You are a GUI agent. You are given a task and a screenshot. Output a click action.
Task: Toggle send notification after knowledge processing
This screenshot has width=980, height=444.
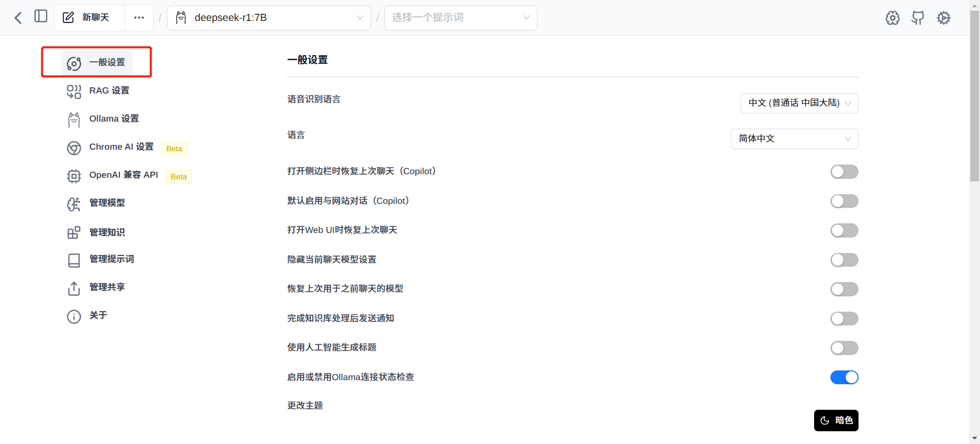(x=844, y=319)
